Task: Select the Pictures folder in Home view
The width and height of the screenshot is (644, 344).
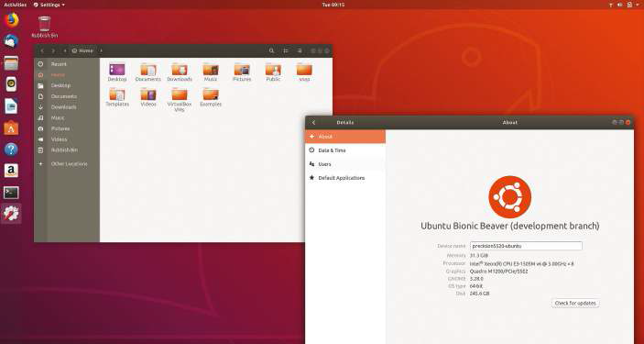Action: [242, 72]
